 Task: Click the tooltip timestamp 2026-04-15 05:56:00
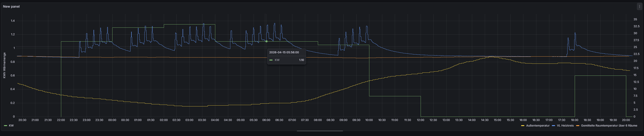coord(284,52)
